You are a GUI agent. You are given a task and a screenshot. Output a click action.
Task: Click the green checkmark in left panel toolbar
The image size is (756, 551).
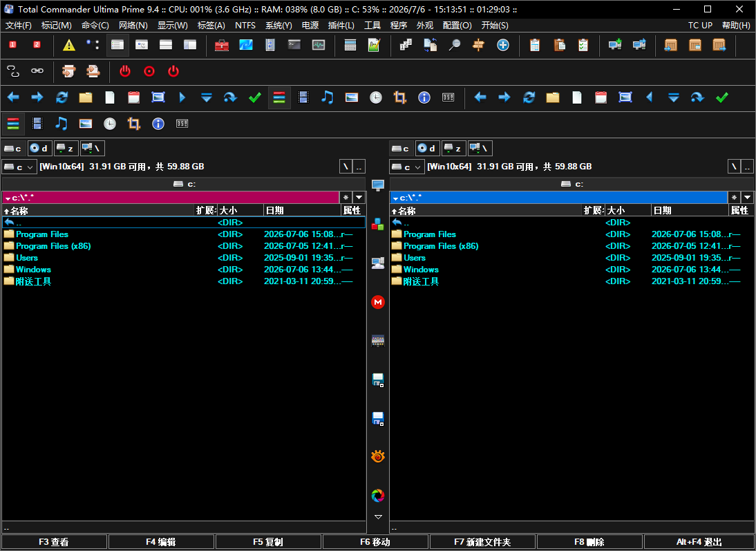254,97
